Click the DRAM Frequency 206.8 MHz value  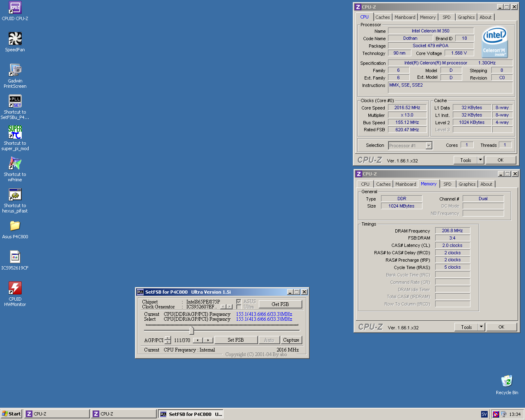tap(452, 231)
